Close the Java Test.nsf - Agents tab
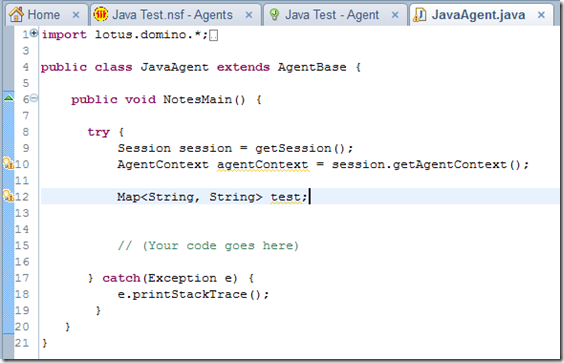Image resolution: width=564 pixels, height=363 pixels. pos(249,15)
